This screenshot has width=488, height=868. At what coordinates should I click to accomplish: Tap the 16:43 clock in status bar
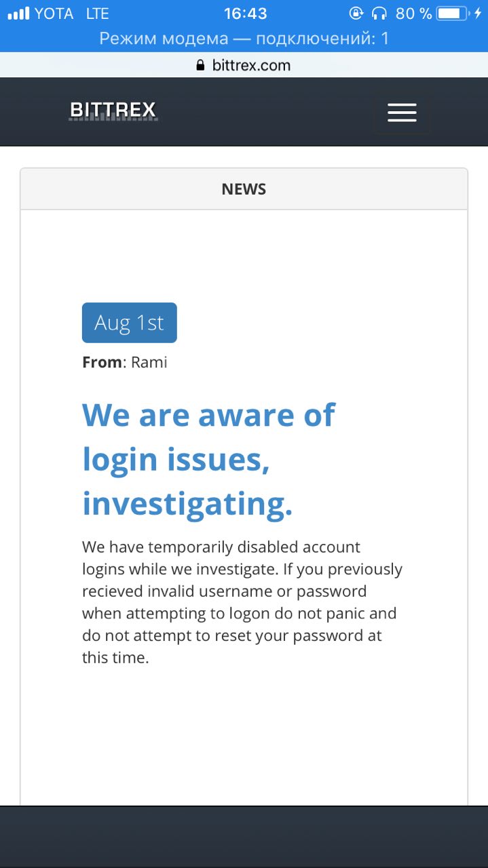pyautogui.click(x=245, y=14)
